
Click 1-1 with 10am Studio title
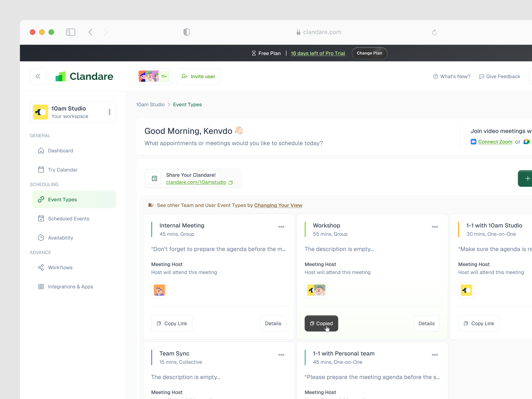point(494,226)
